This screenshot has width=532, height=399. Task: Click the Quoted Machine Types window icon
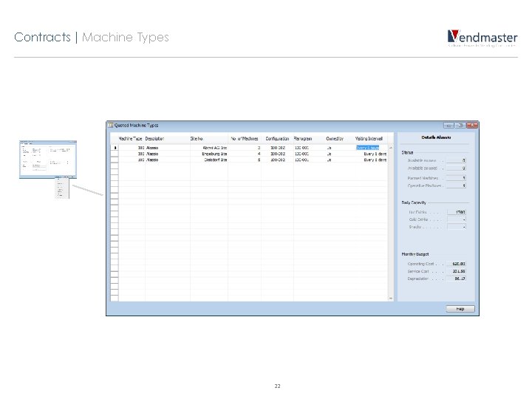110,125
